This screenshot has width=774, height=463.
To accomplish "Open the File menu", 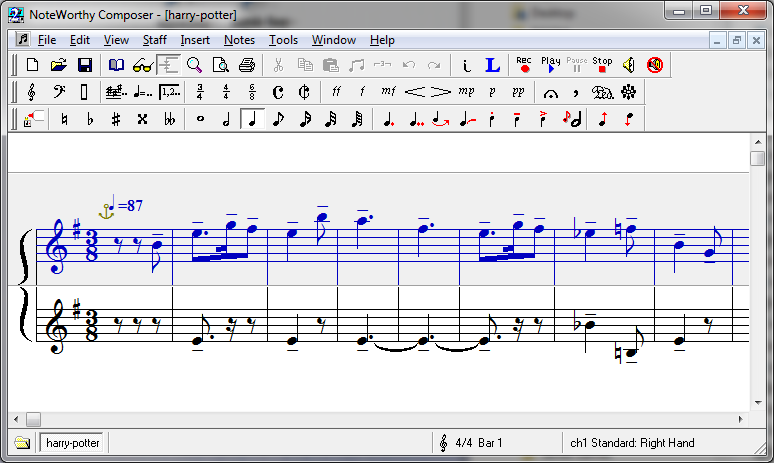I will click(x=46, y=40).
